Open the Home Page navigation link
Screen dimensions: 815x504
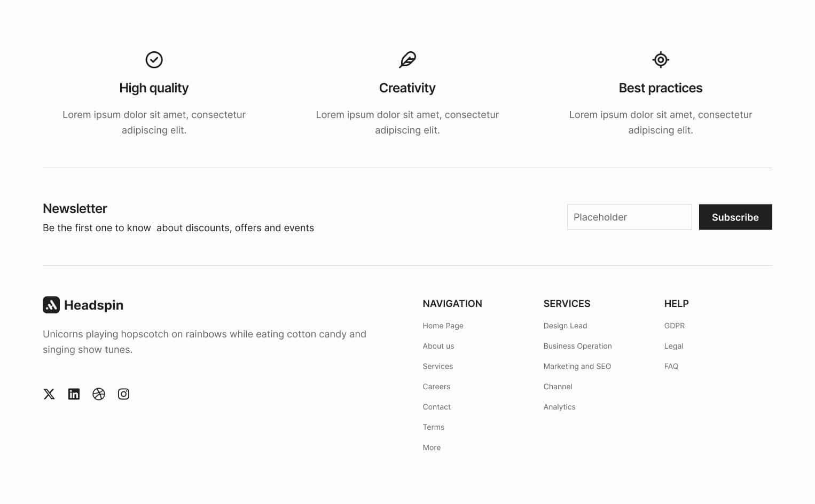click(x=443, y=326)
